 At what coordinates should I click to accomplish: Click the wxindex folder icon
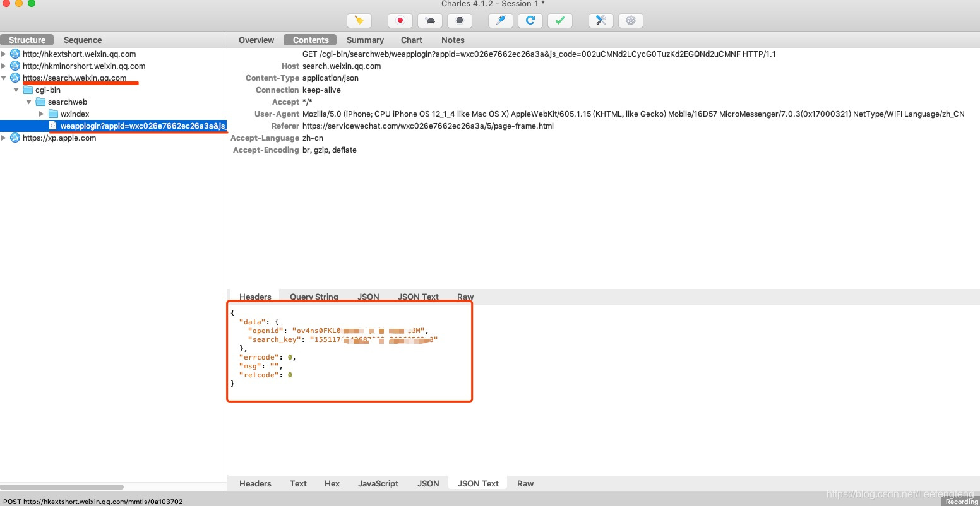coord(53,114)
